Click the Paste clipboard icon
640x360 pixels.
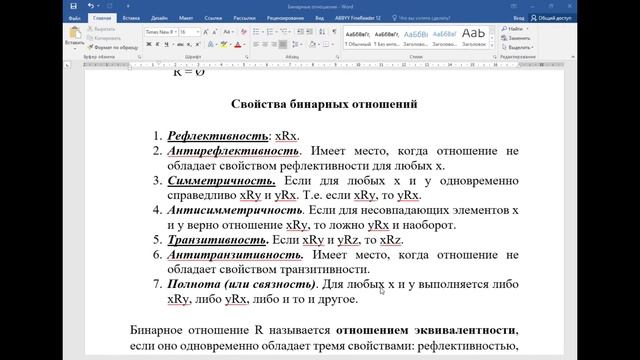75,33
